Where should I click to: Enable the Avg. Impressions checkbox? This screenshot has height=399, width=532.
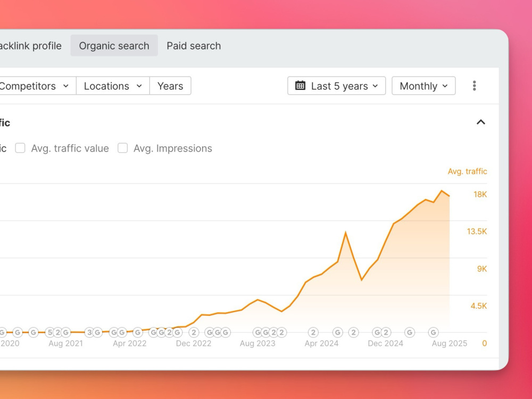[122, 148]
